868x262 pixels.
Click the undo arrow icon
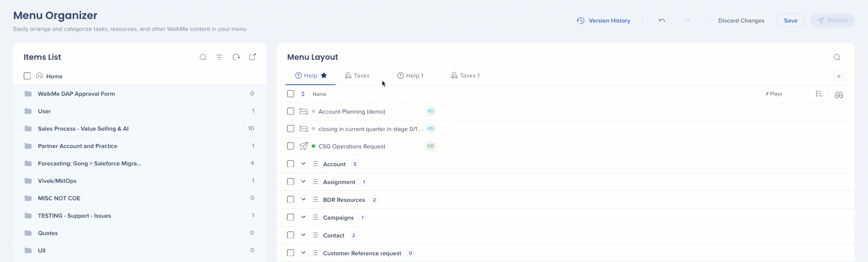[662, 21]
